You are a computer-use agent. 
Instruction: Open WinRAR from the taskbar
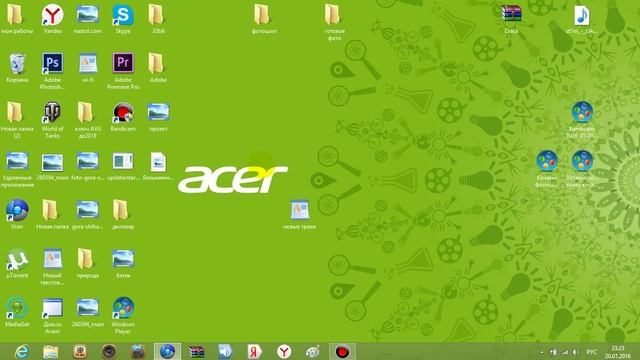tap(196, 352)
